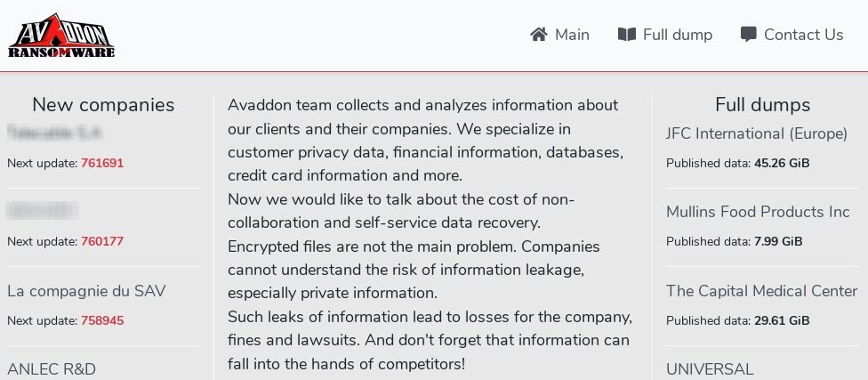
Task: Open the JFC International (Europe) entry
Action: [757, 133]
